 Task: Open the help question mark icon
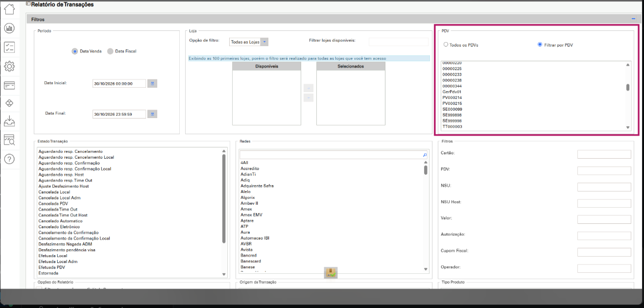pyautogui.click(x=9, y=159)
